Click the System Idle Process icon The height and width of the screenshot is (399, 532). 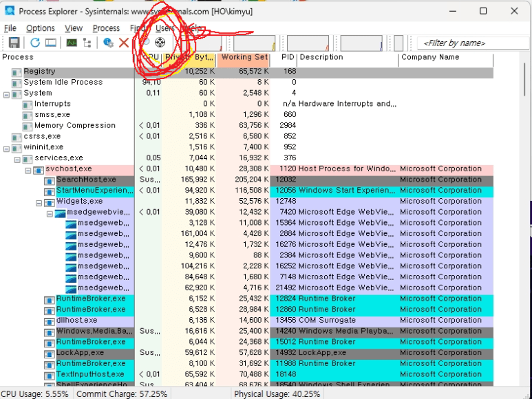pyautogui.click(x=17, y=83)
